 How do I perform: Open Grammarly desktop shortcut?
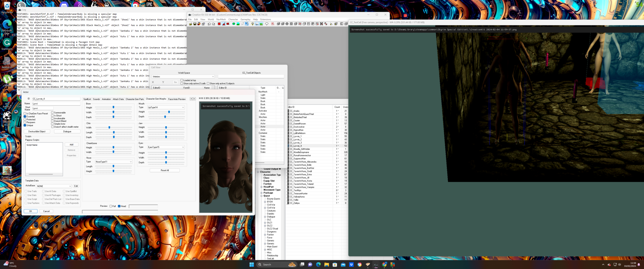(x=7, y=44)
